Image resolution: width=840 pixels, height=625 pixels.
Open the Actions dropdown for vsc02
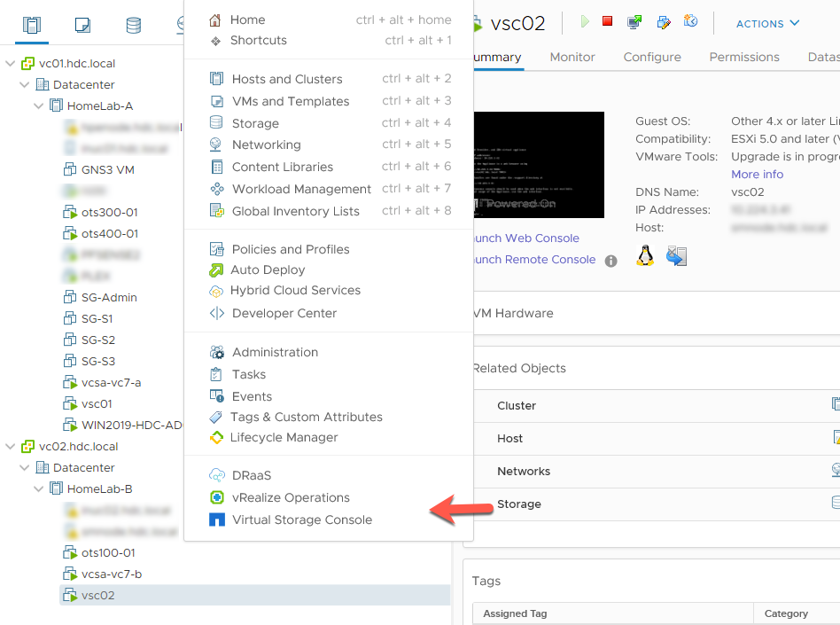tap(764, 24)
